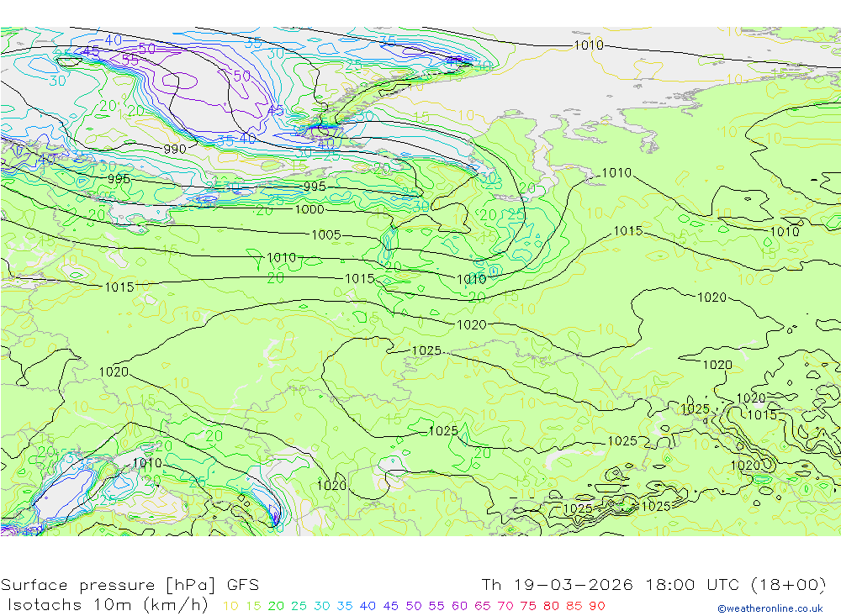Select the 35 value in the isotachs legend
This screenshot has width=841, height=616.
click(345, 606)
